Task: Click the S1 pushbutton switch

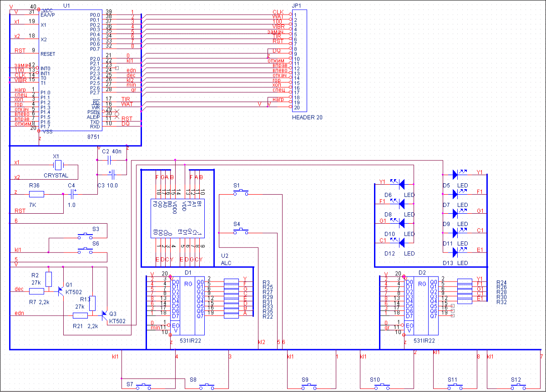Action: pyautogui.click(x=241, y=193)
